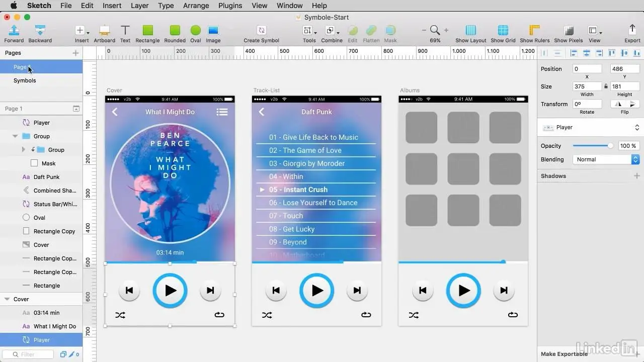Screen dimensions: 644x362
Task: Select the Artboard tool
Action: tap(105, 33)
